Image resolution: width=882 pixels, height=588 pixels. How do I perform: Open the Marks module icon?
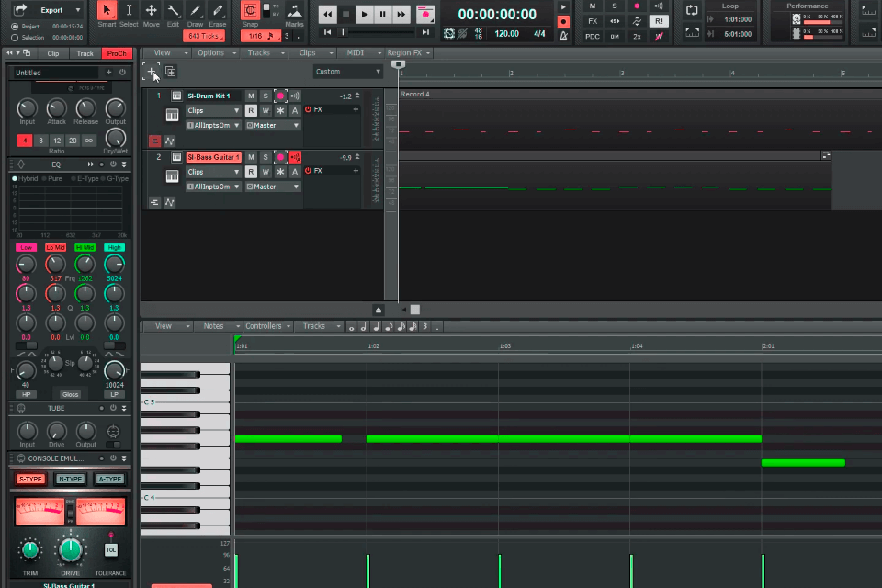click(294, 11)
